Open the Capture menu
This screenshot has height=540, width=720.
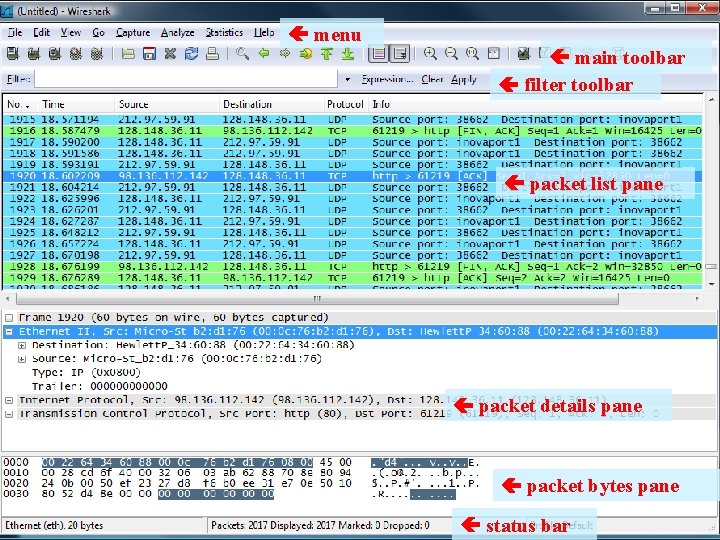[133, 33]
